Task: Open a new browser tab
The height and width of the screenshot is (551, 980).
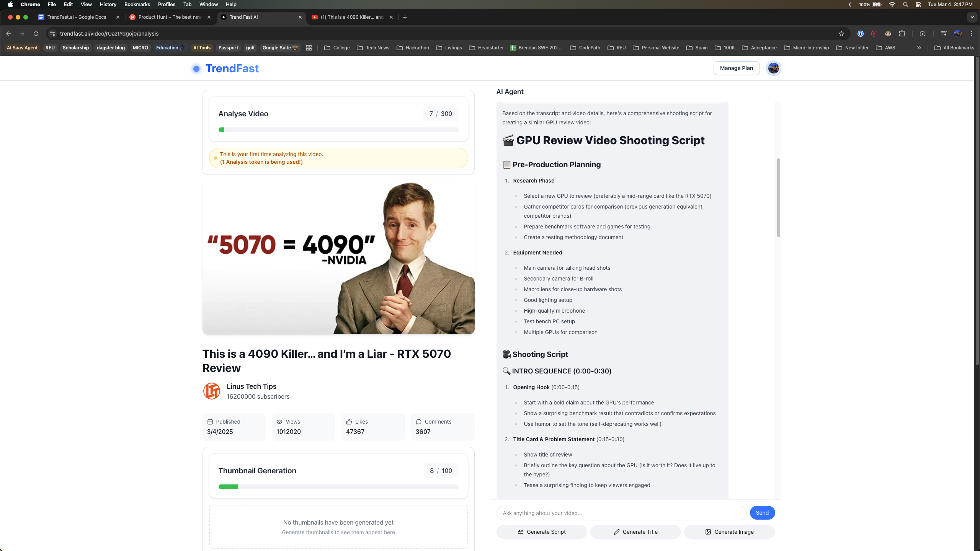Action: 405,17
